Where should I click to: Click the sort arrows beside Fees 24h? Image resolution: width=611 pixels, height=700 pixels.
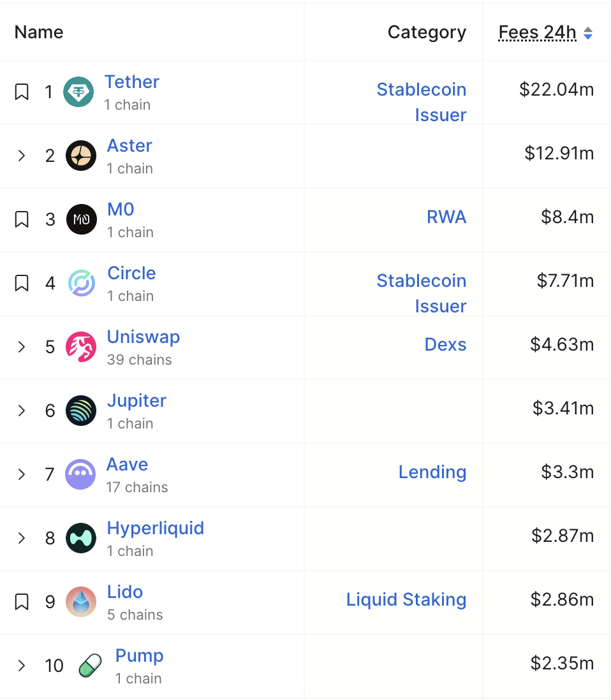click(x=587, y=33)
